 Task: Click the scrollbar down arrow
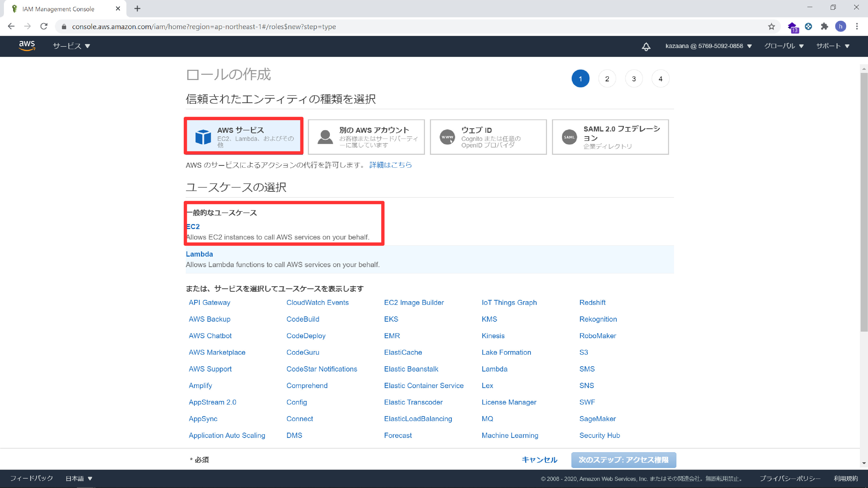click(864, 463)
